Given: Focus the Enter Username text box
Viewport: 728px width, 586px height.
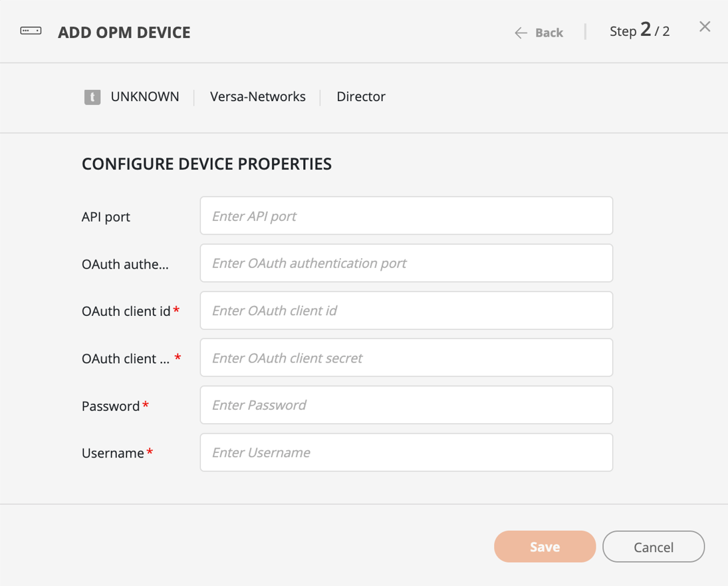Looking at the screenshot, I should point(406,452).
